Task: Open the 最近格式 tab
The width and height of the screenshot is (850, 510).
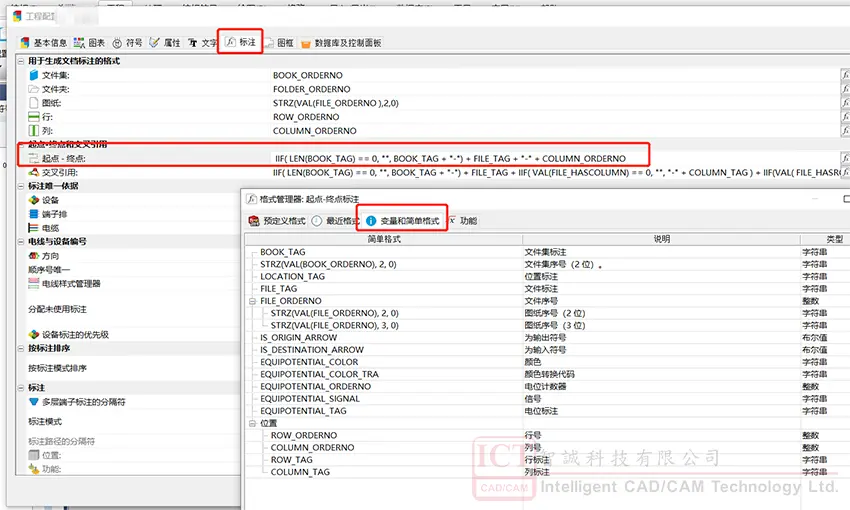Action: coord(336,221)
